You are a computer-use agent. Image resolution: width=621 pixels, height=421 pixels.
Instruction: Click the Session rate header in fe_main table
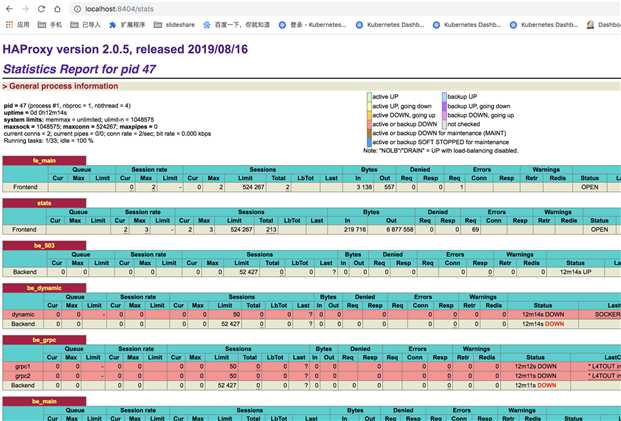coord(149,170)
